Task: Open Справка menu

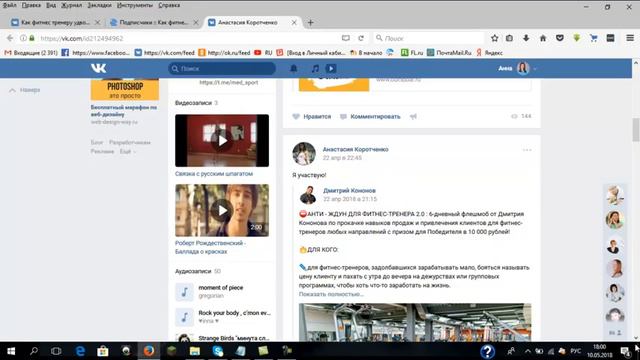Action: 169,5
